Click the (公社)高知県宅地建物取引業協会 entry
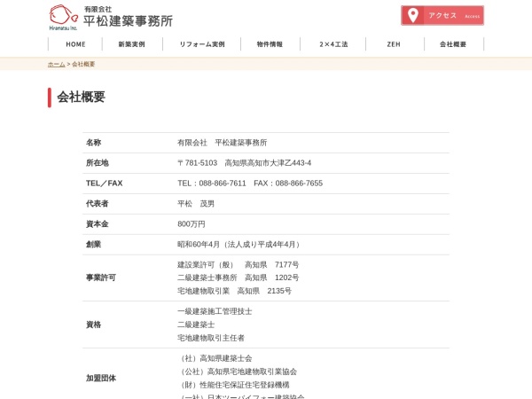The width and height of the screenshot is (532, 399). point(239,372)
